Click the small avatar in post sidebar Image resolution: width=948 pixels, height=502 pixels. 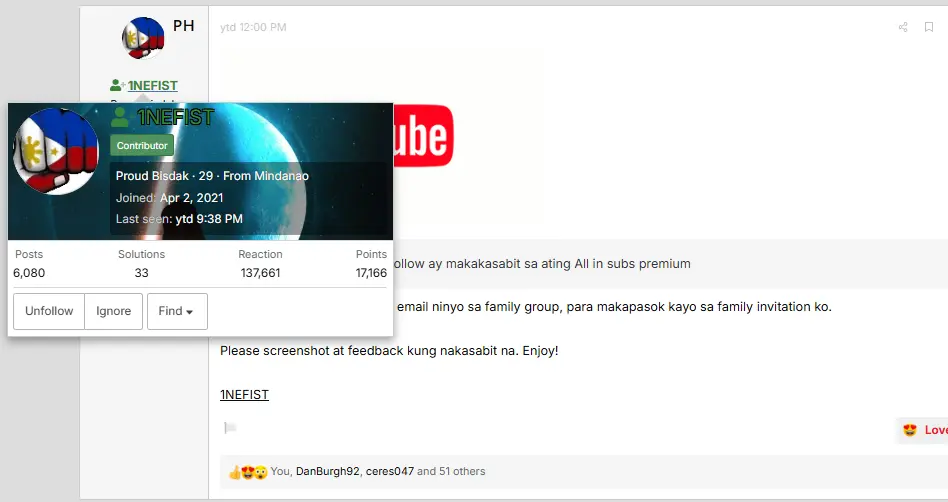pyautogui.click(x=143, y=38)
